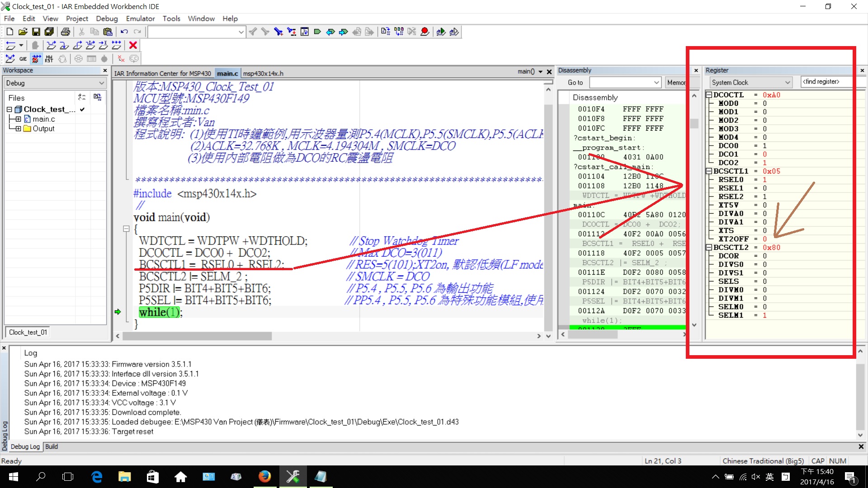Switch to the msp430x14x.h editor tab
This screenshot has width=868, height=488.
point(263,73)
